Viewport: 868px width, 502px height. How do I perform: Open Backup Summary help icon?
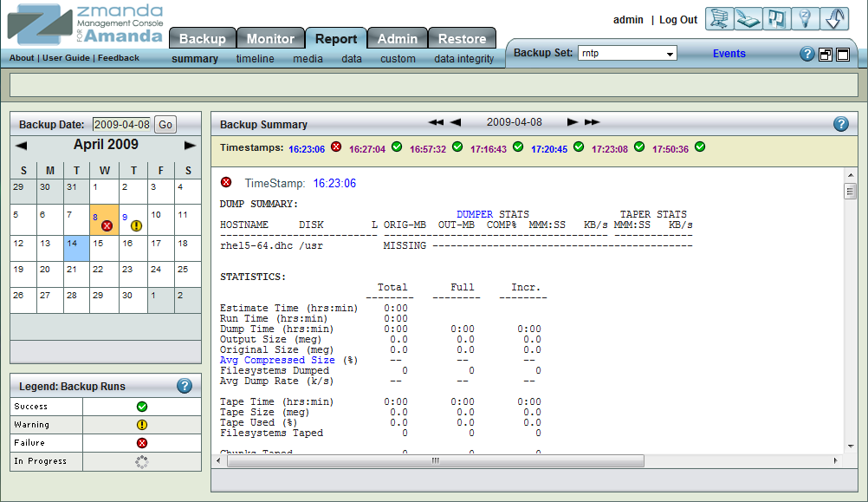point(841,124)
